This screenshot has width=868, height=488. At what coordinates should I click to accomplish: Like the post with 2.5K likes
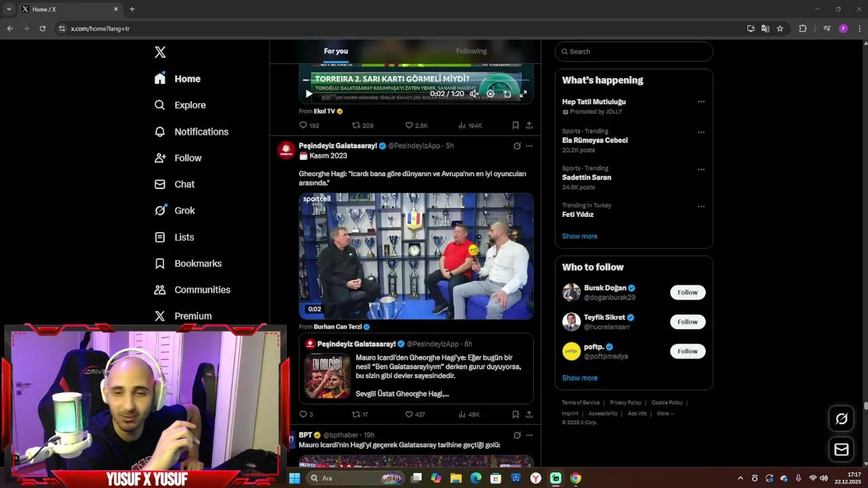[416, 125]
